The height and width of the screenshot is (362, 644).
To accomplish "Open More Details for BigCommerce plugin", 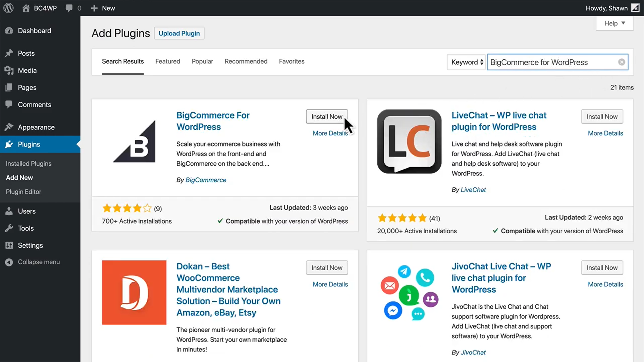I will click(330, 133).
